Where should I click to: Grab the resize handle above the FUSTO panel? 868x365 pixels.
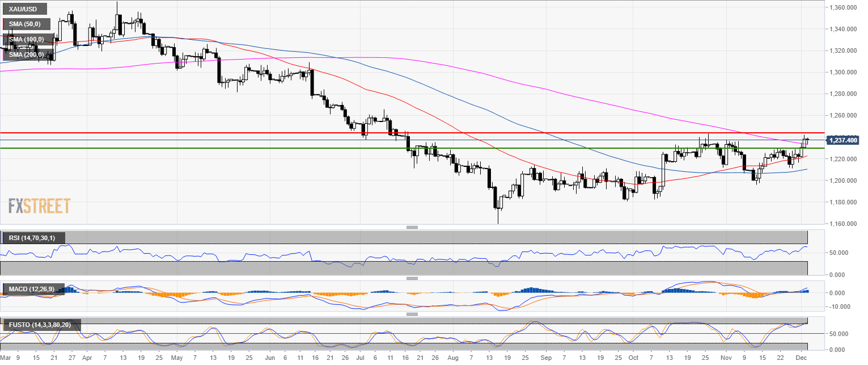(412, 314)
